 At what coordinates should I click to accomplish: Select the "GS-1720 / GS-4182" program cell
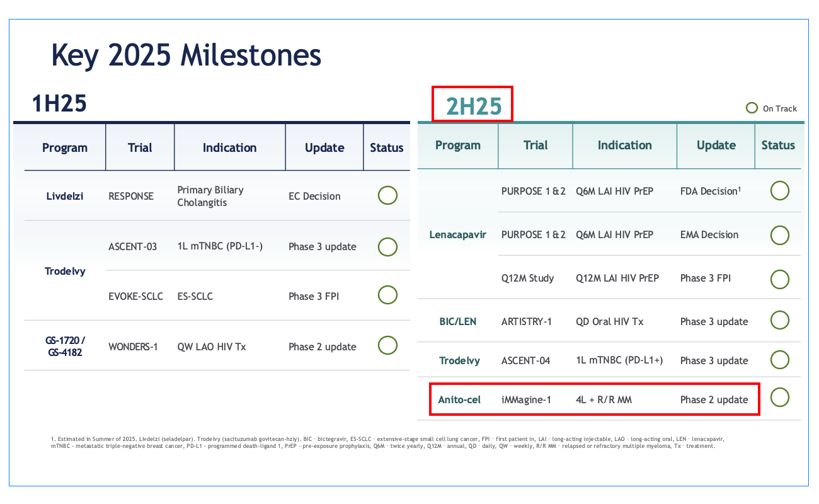point(65,346)
